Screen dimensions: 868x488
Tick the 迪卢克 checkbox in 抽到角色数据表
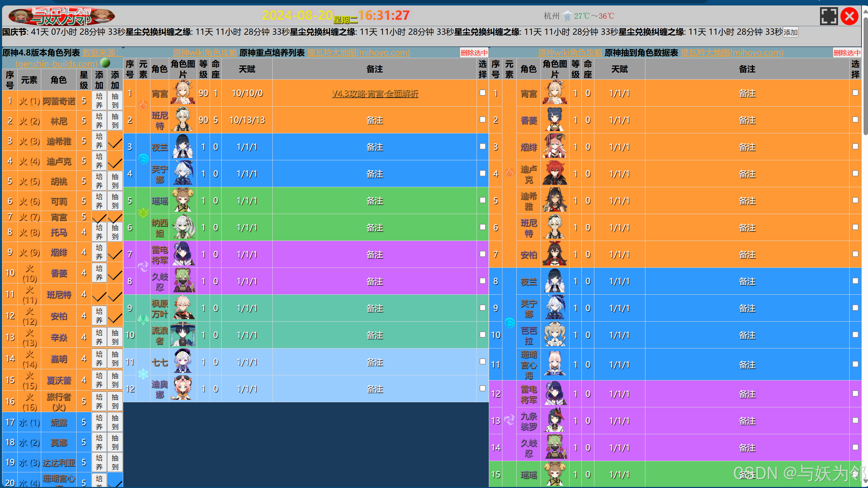pos(855,173)
